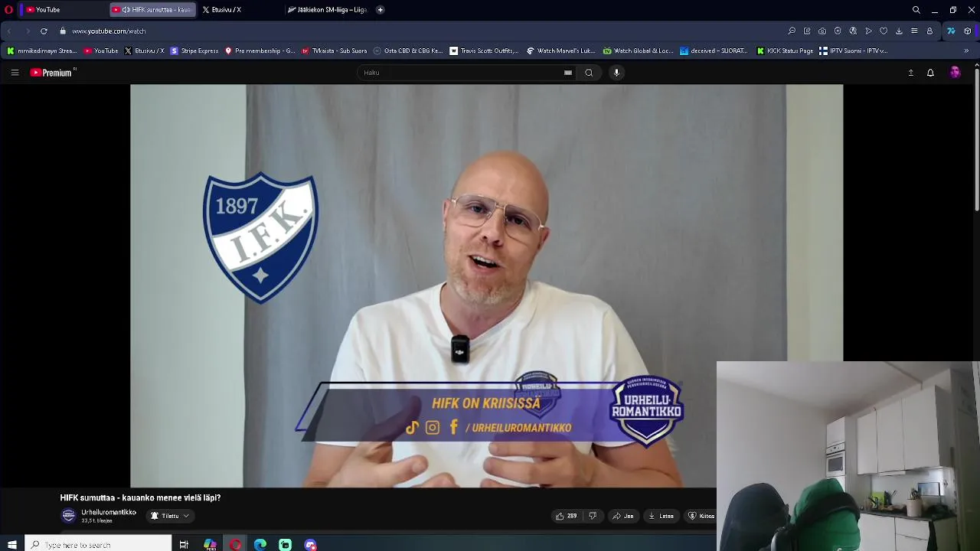Open the YouTube hamburger guide menu
This screenshot has width=980, height=551.
pyautogui.click(x=15, y=73)
